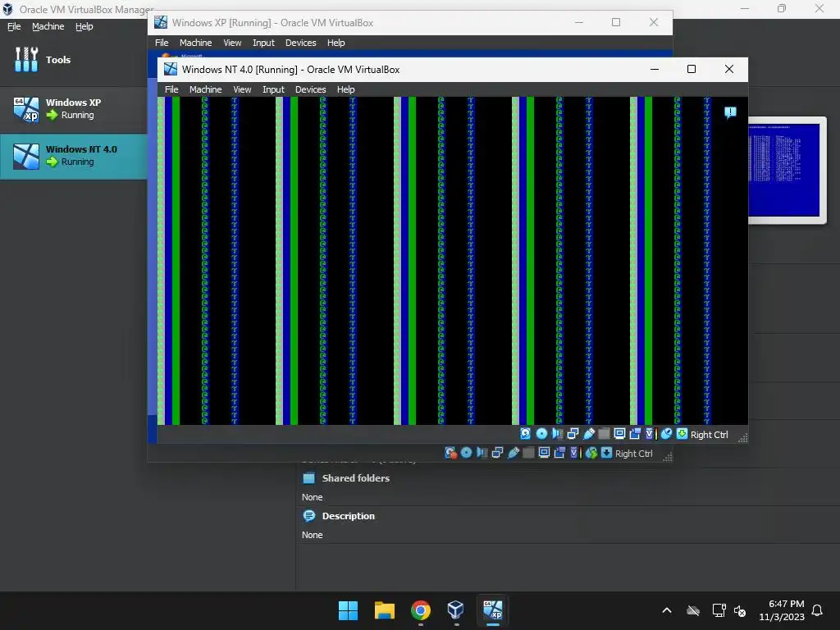This screenshot has height=630, width=840.
Task: Click CPU virtualization icon in Windows XP status bar
Action: [x=575, y=453]
